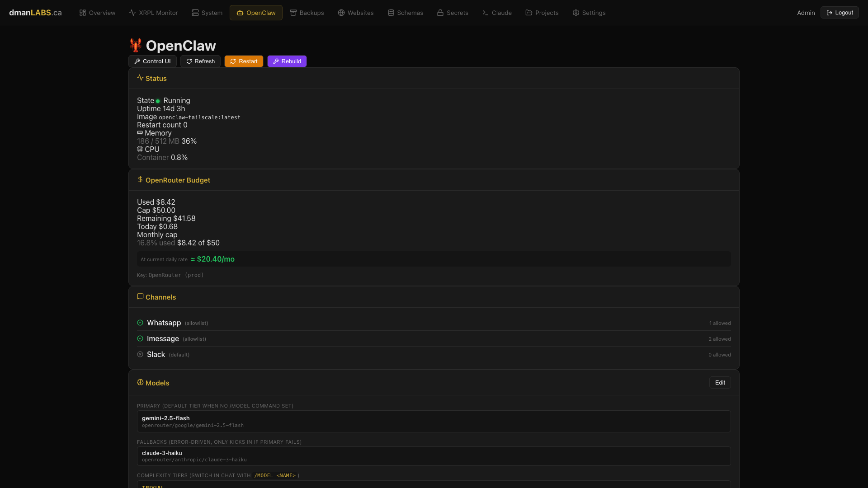Click the server icon on System tab
The width and height of the screenshot is (868, 488).
click(x=195, y=13)
